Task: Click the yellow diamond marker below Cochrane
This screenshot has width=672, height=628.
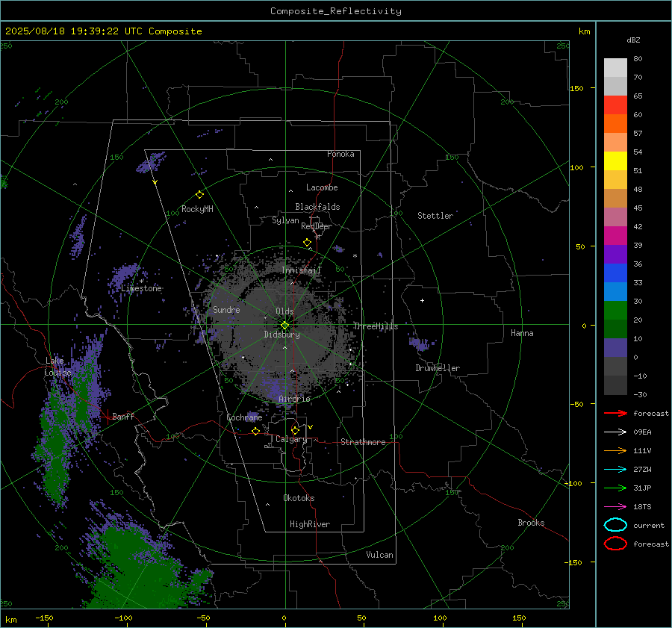Action: (x=256, y=431)
